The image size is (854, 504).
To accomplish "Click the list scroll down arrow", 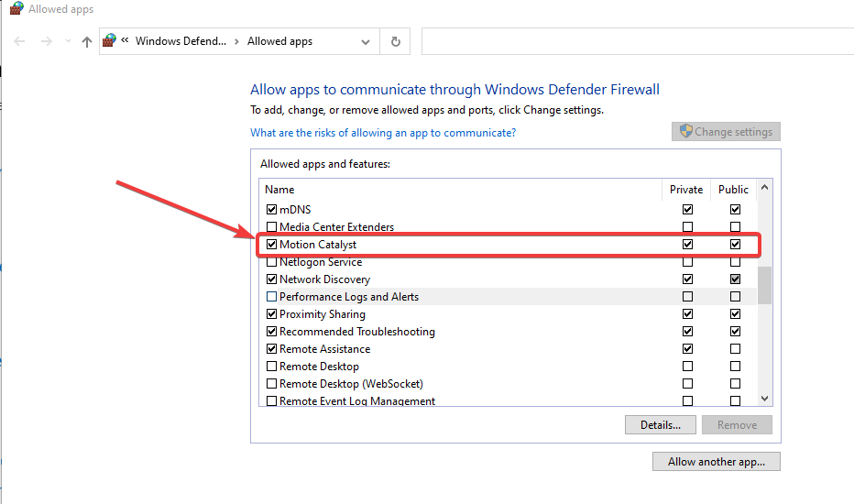I will point(765,399).
